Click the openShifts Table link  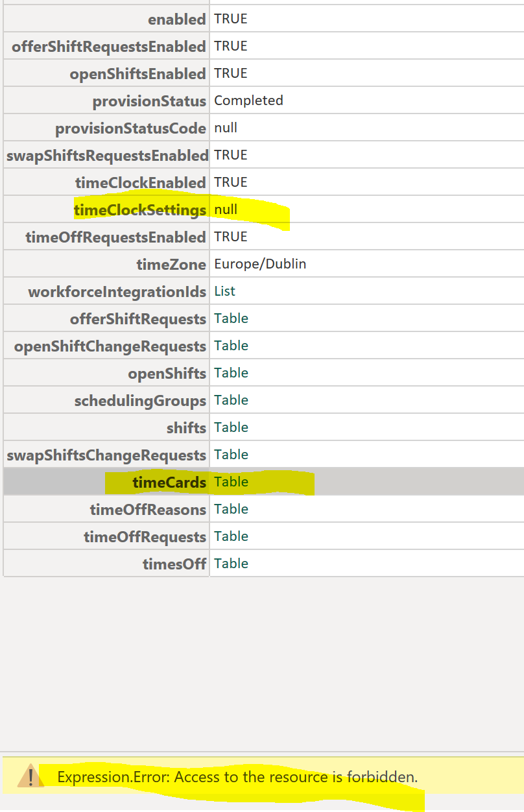click(x=231, y=372)
